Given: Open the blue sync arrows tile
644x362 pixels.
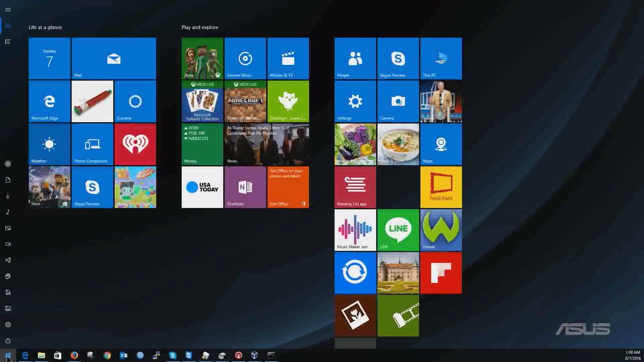Looking at the screenshot, I should click(x=355, y=273).
